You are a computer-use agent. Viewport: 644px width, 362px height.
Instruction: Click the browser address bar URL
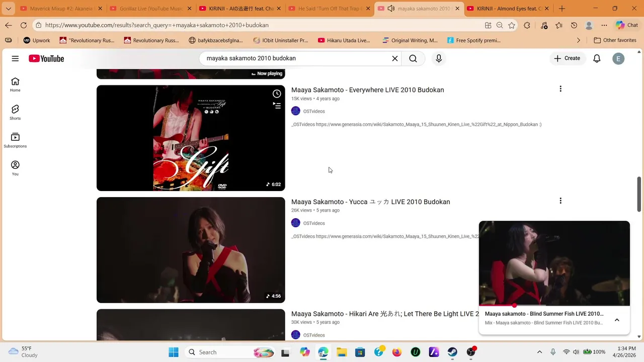click(x=157, y=25)
